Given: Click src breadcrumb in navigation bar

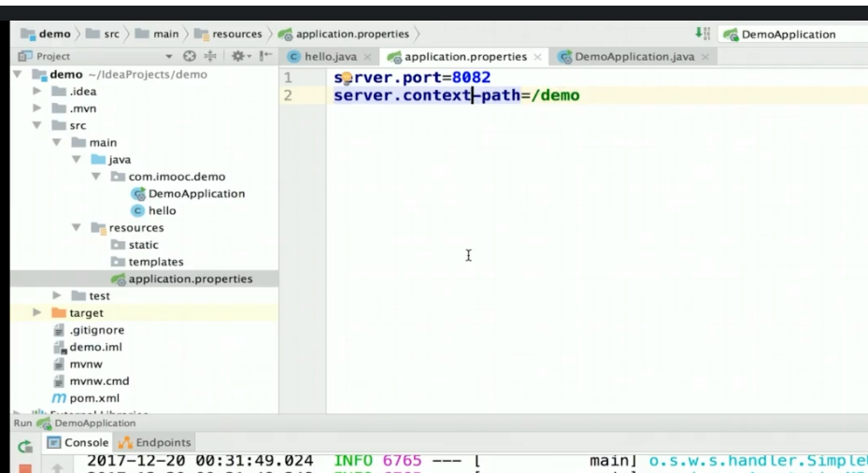Looking at the screenshot, I should click(103, 34).
